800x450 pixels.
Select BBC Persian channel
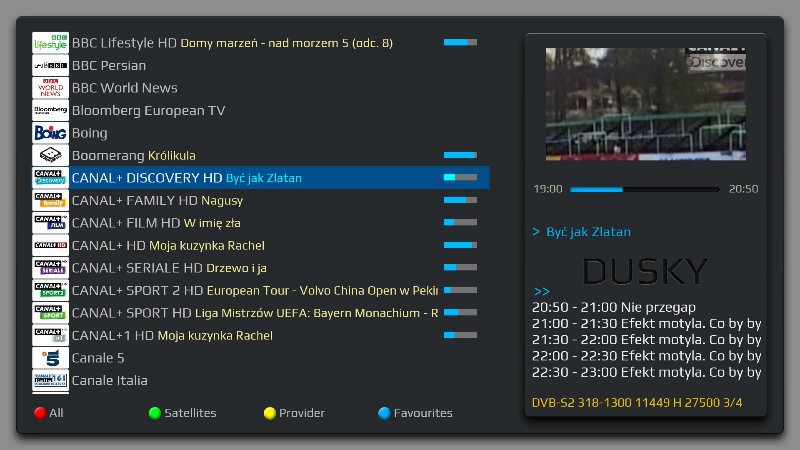(108, 65)
